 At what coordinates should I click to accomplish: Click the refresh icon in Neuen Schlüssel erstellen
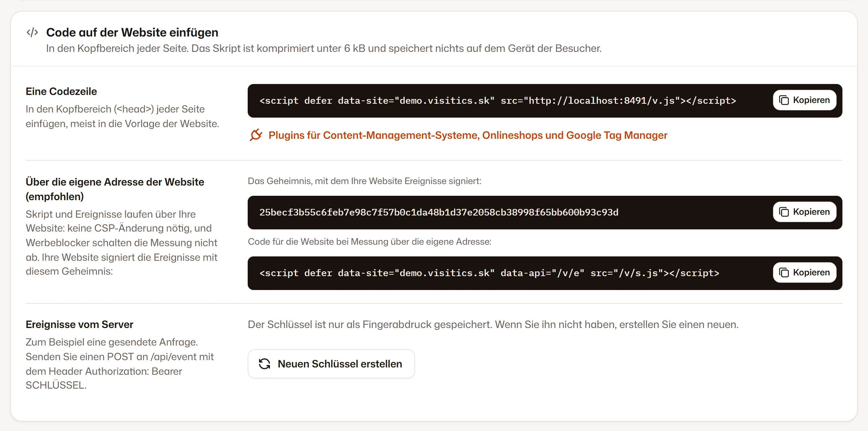click(264, 364)
